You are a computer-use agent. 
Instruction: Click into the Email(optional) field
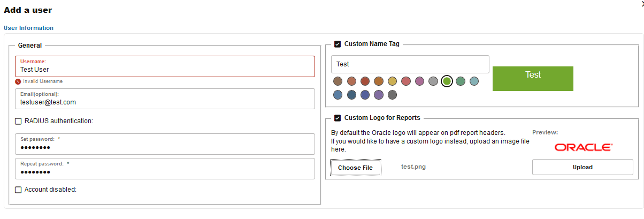165,102
